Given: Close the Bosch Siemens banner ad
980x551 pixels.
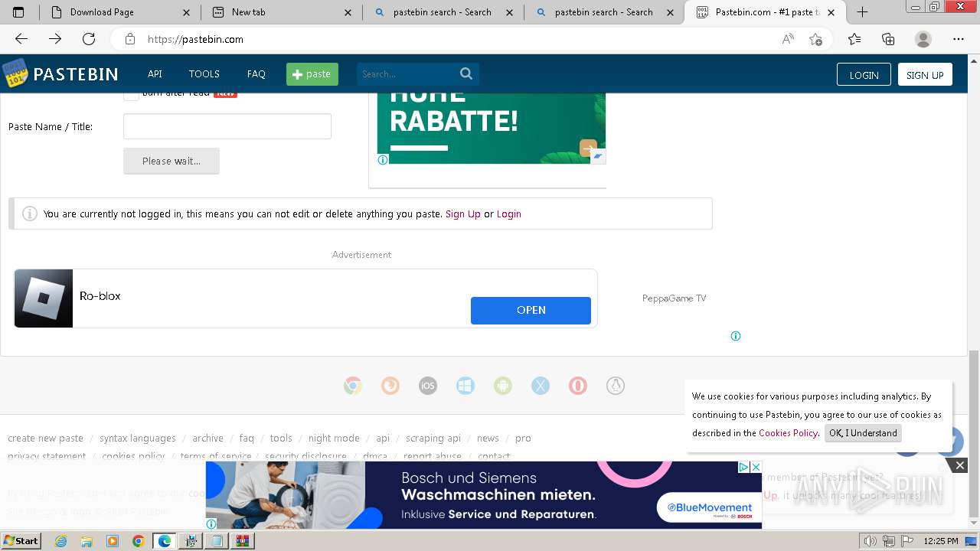Looking at the screenshot, I should (x=756, y=467).
